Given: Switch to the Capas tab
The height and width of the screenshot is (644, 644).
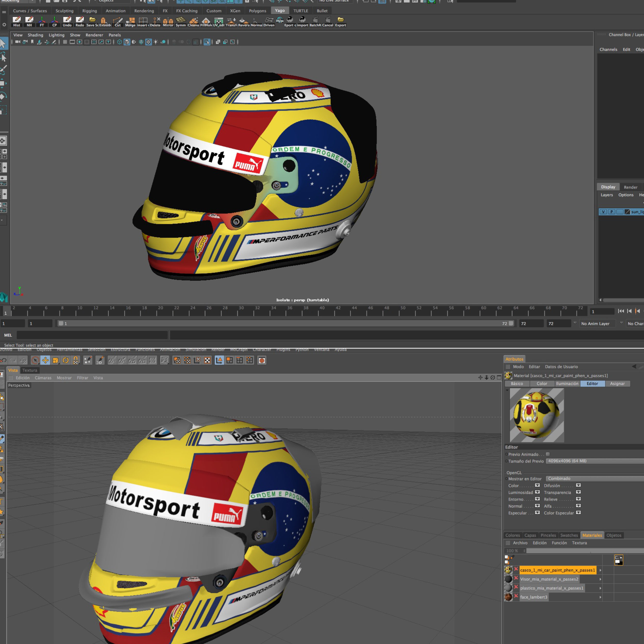Looking at the screenshot, I should (x=530, y=535).
